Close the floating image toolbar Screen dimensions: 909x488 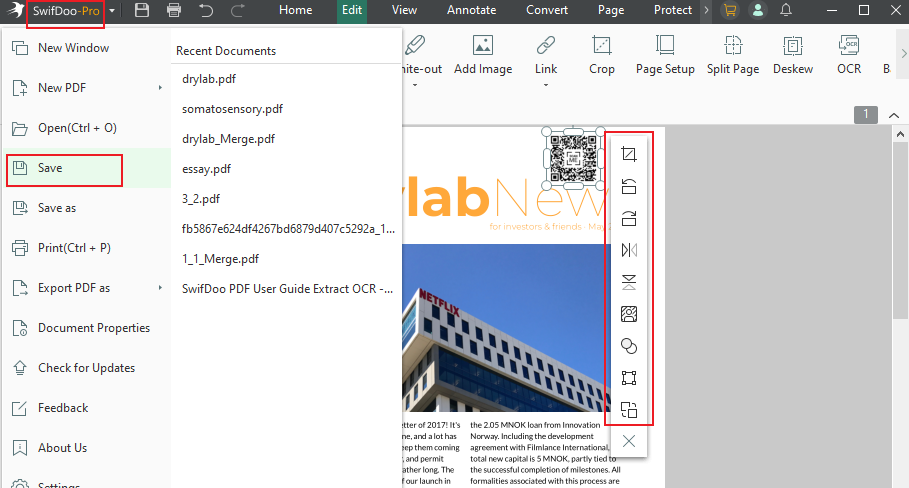click(x=629, y=441)
